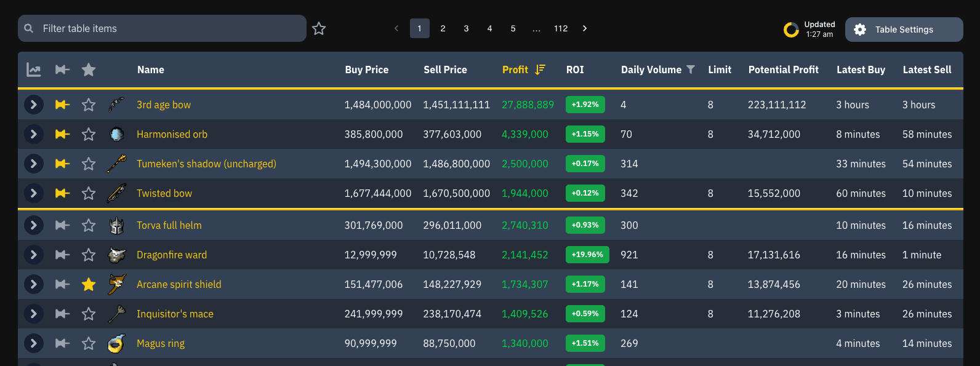Screen dimensions: 980x366
Task: Unpin the Harmonised orb row
Action: [x=62, y=134]
